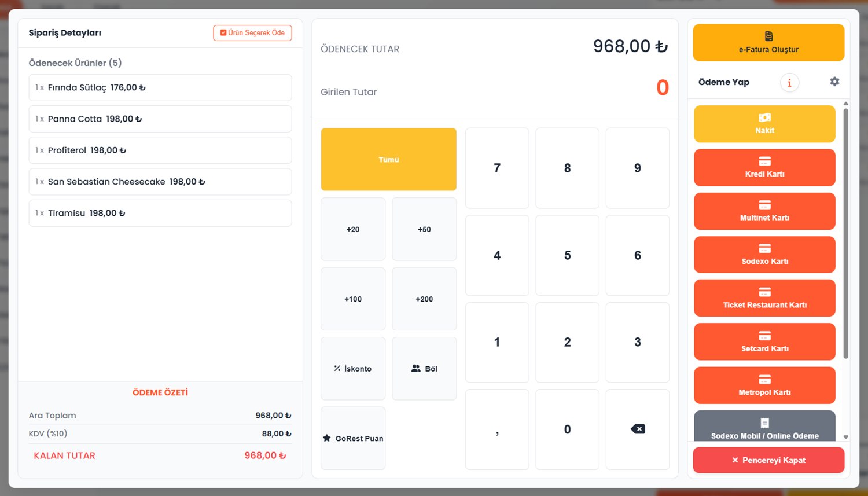Add +20 quick amount

353,229
